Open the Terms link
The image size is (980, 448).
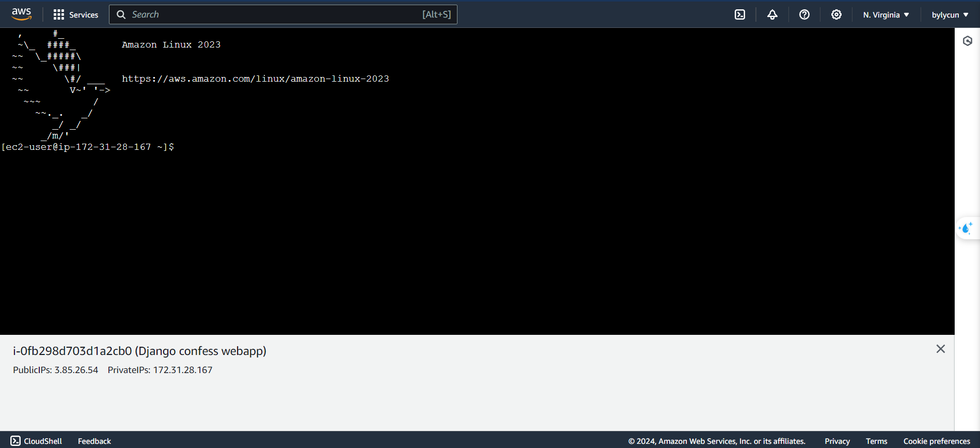point(876,441)
